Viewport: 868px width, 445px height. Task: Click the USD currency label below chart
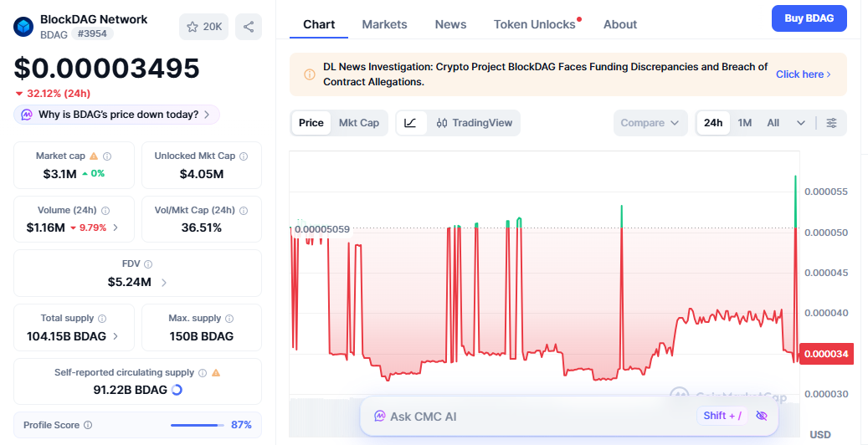(819, 434)
